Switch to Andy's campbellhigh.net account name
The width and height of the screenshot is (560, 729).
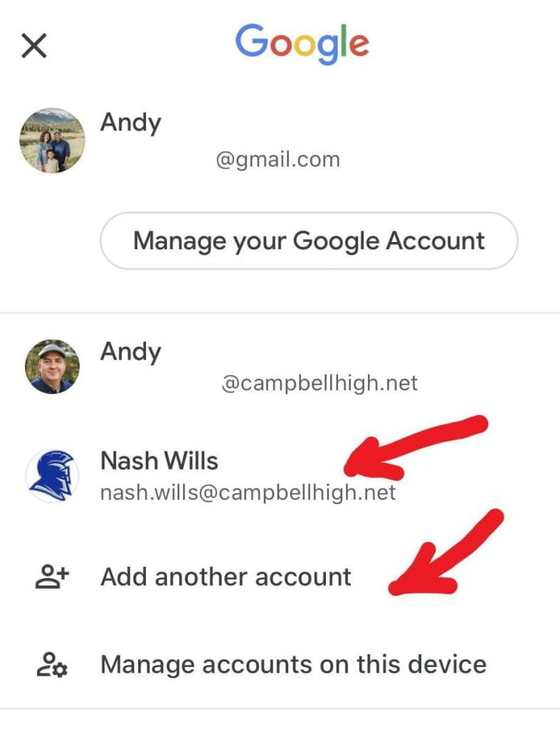click(131, 352)
